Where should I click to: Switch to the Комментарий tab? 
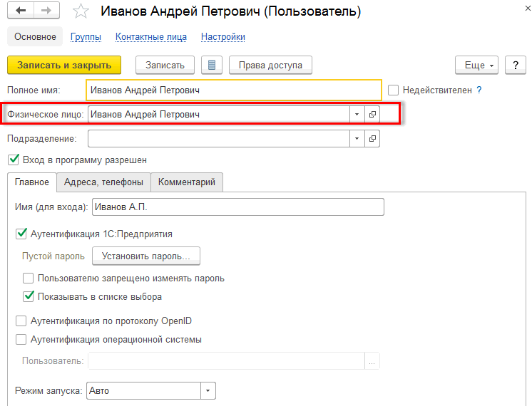(187, 182)
